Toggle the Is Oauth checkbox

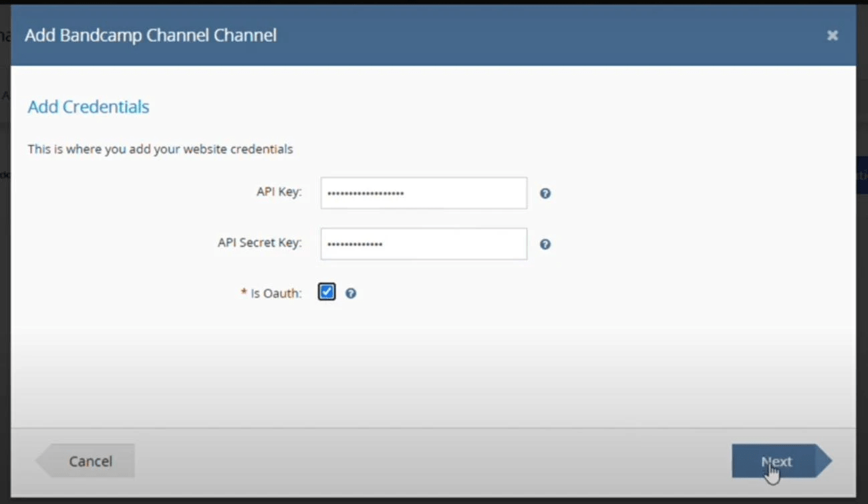click(327, 292)
